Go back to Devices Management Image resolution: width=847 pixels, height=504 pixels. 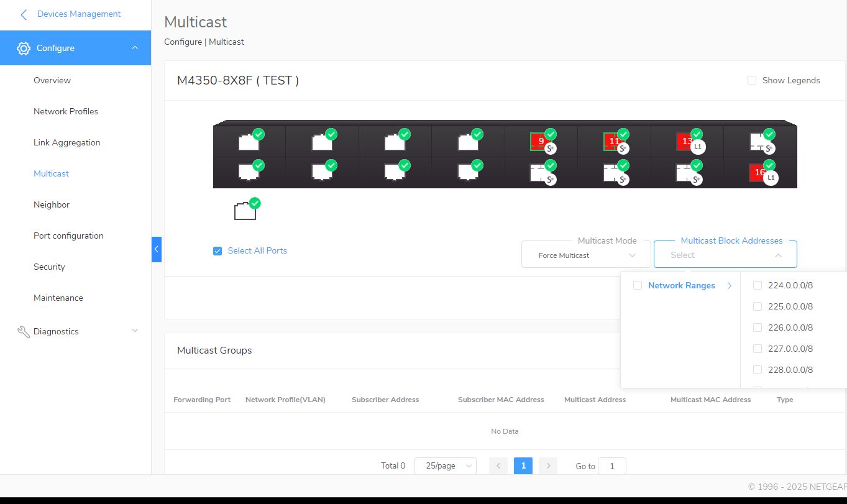pos(79,14)
